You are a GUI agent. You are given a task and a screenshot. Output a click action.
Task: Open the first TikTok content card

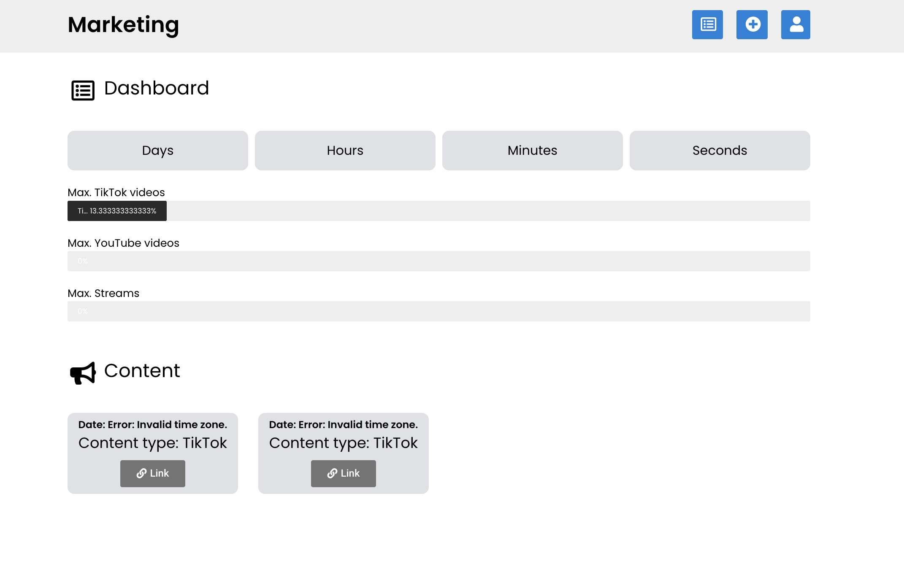(153, 442)
